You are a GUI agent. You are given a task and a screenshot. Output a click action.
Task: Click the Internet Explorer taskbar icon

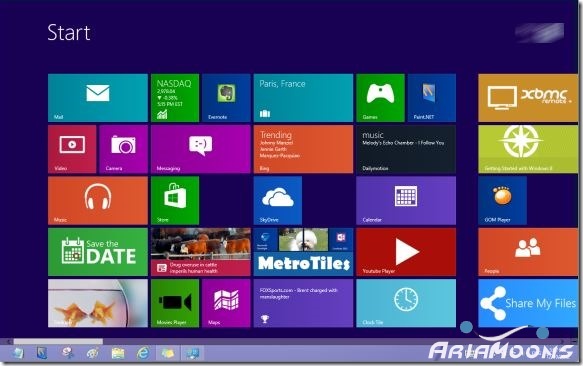tap(143, 353)
